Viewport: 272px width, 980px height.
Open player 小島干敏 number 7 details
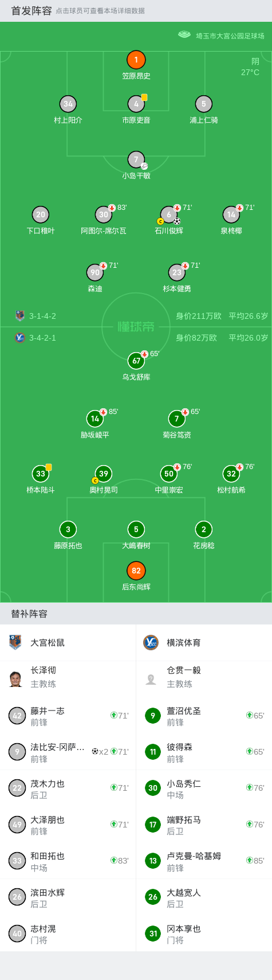coord(136,159)
